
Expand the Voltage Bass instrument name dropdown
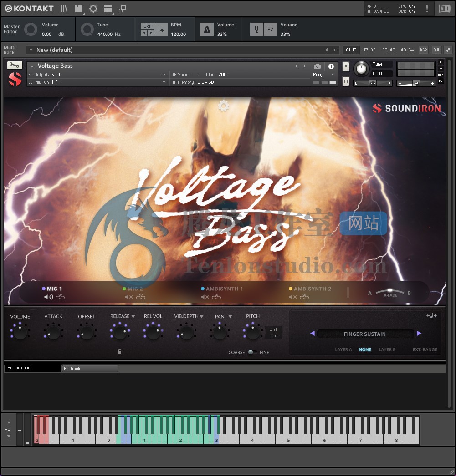pos(32,66)
